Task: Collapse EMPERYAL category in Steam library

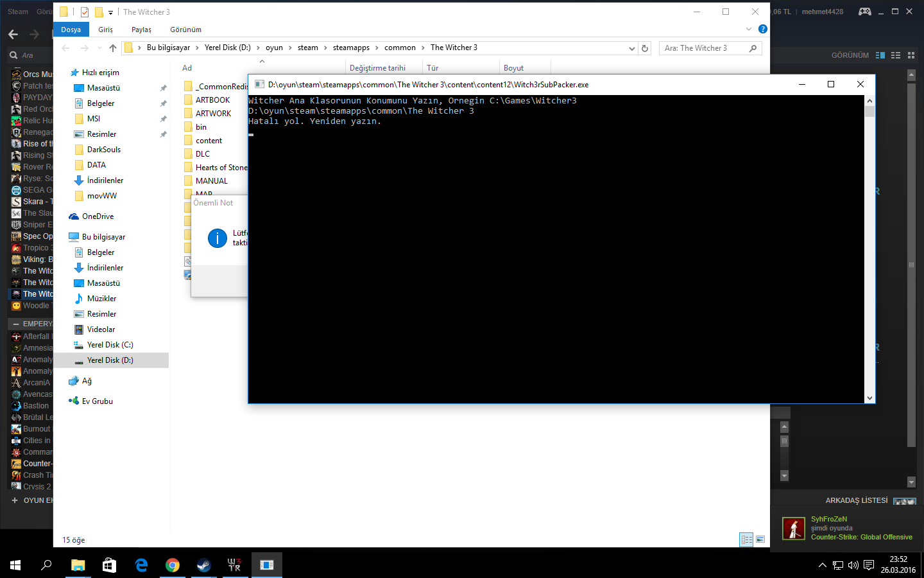Action: 16,324
